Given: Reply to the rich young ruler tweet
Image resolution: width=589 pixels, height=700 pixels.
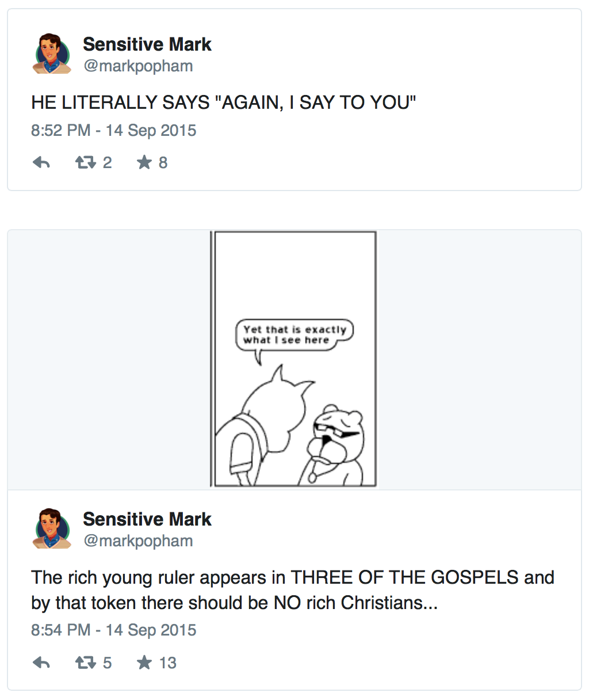Looking at the screenshot, I should pos(41,663).
